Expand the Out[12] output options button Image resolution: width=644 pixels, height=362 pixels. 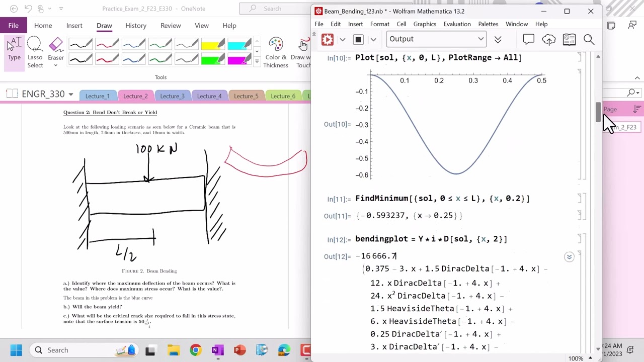tap(569, 257)
